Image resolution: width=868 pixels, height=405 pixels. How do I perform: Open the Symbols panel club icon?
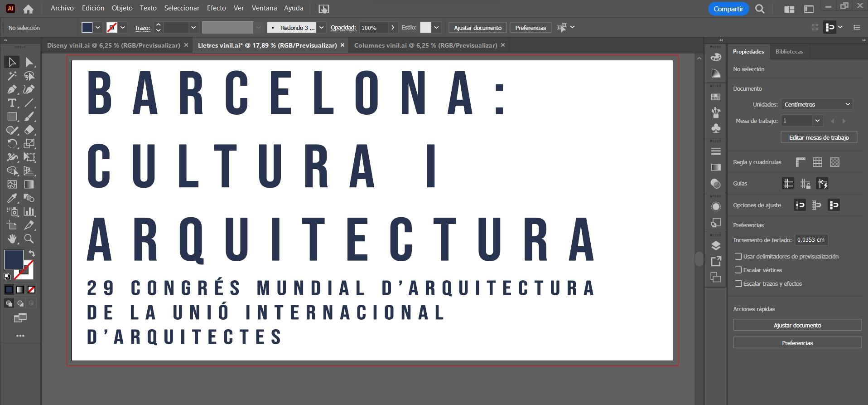[716, 128]
